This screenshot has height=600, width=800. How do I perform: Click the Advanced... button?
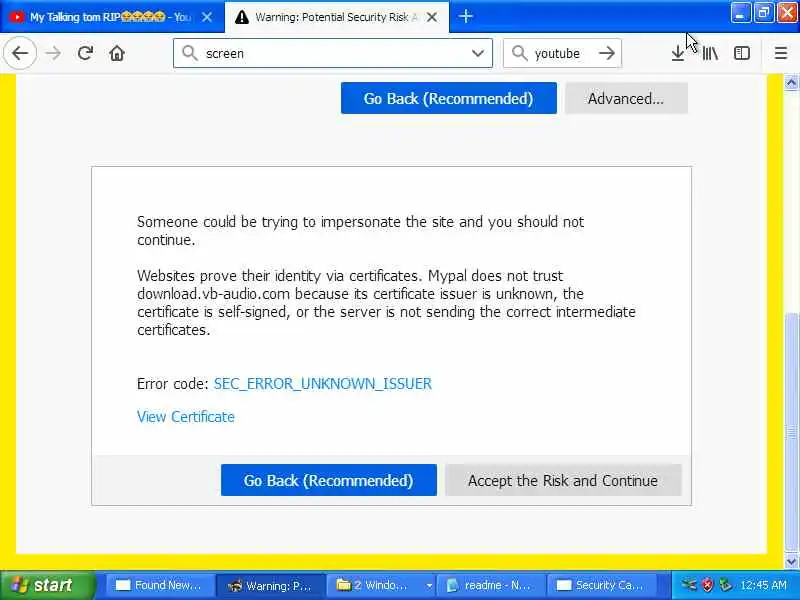[626, 98]
